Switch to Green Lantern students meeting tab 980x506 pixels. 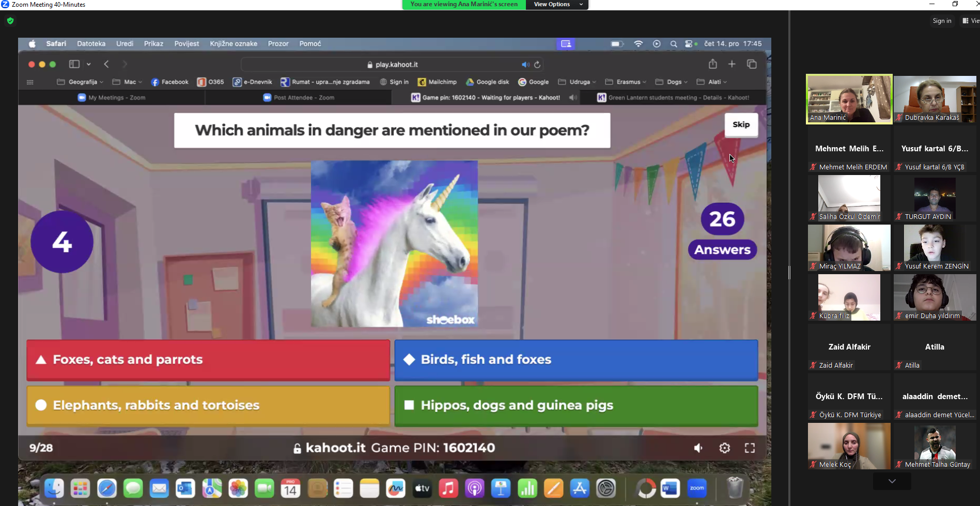[673, 98]
